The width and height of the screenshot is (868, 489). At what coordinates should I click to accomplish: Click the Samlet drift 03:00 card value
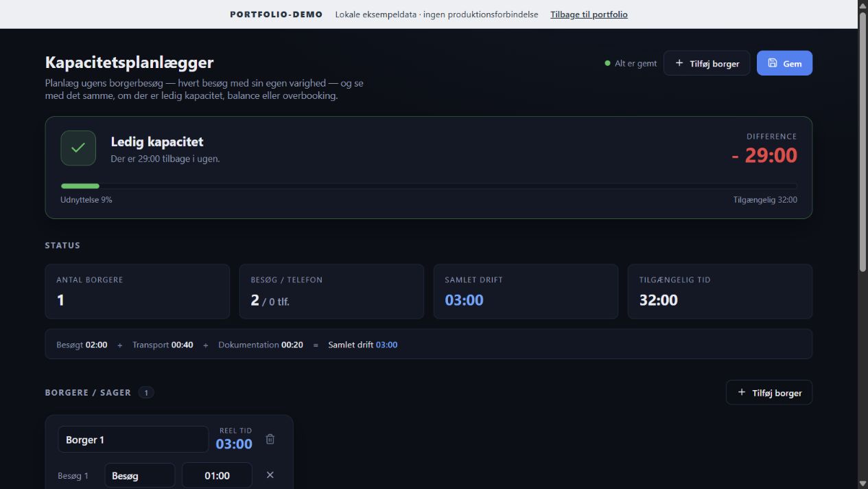[464, 300]
